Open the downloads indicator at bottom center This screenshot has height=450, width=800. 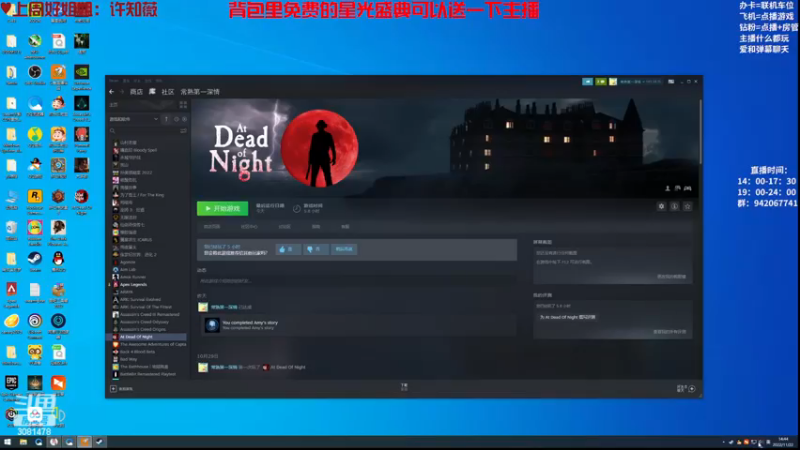pyautogui.click(x=404, y=387)
